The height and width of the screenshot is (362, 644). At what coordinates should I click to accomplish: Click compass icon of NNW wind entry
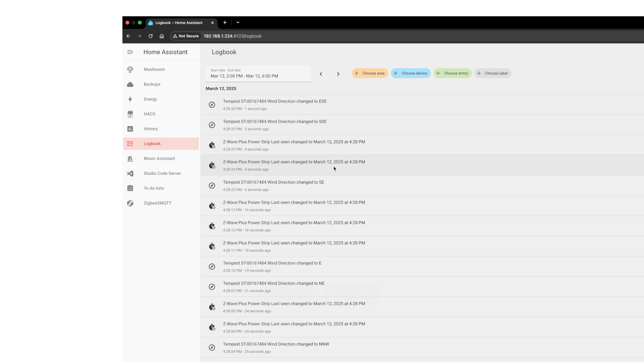[212, 348]
